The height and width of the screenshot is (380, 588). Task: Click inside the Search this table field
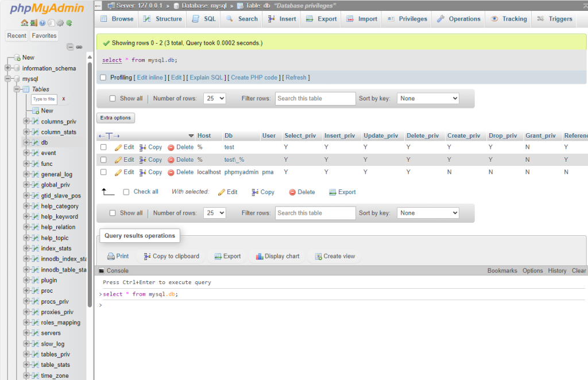pyautogui.click(x=315, y=98)
